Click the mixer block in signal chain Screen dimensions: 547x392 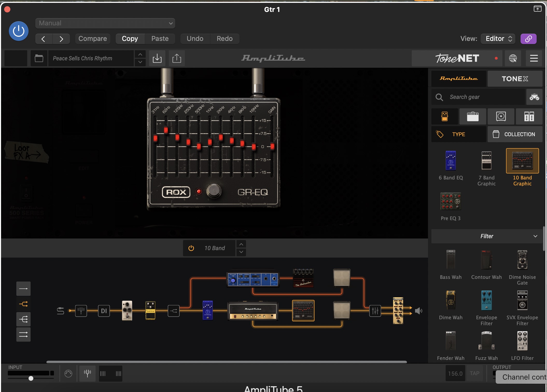point(375,311)
